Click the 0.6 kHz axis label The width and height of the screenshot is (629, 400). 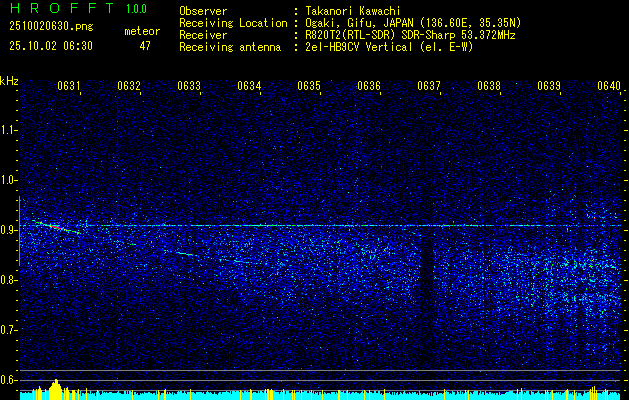(x=9, y=380)
